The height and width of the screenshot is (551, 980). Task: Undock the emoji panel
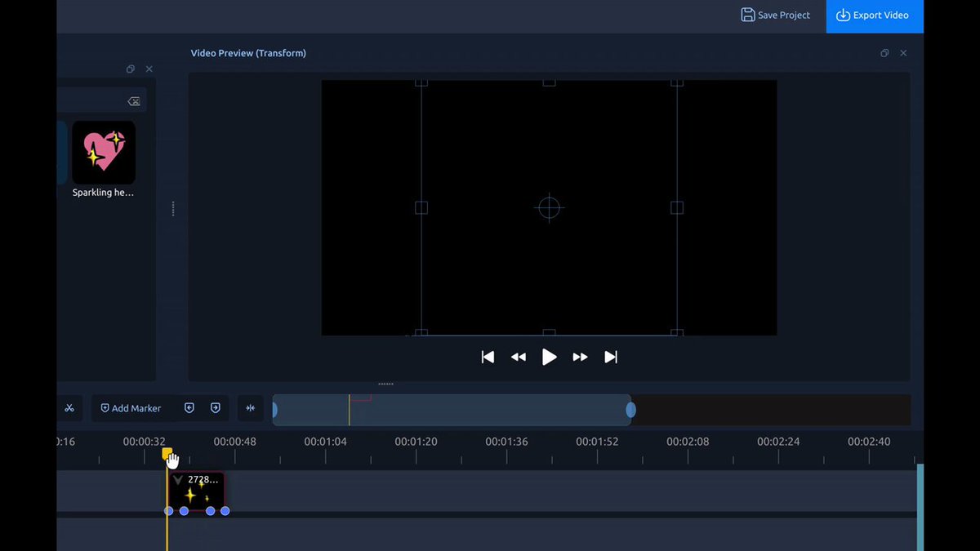tap(131, 69)
